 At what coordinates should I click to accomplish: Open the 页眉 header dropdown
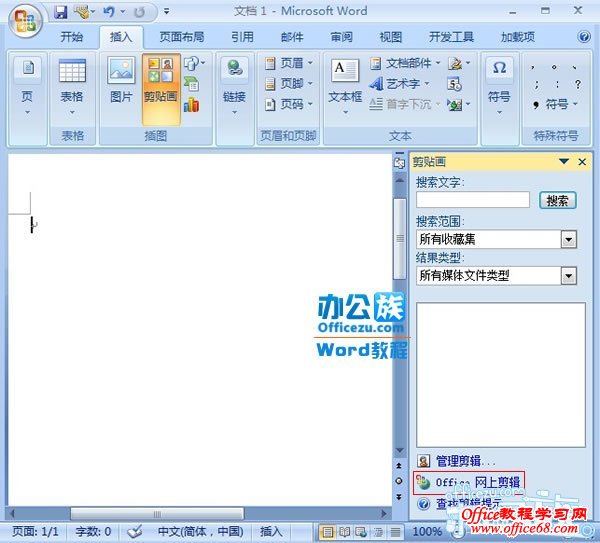point(289,63)
